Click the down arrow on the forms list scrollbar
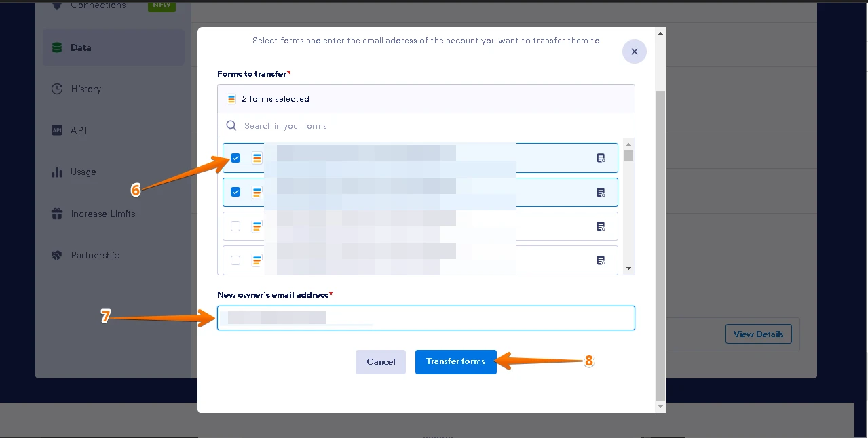 [x=628, y=268]
